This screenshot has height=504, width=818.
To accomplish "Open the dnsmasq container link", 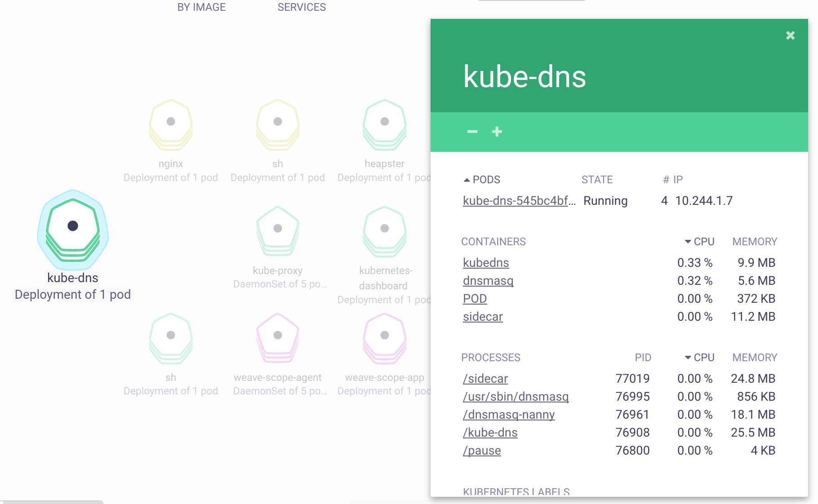I will coord(488,281).
